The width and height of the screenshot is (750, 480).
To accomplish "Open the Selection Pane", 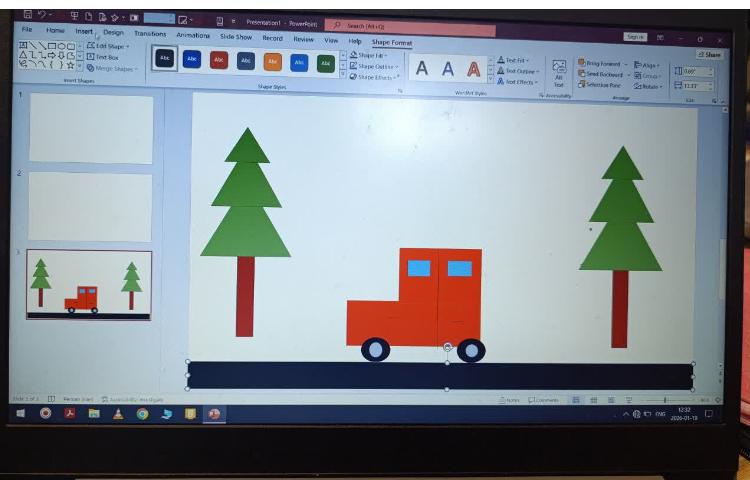I will 603,85.
